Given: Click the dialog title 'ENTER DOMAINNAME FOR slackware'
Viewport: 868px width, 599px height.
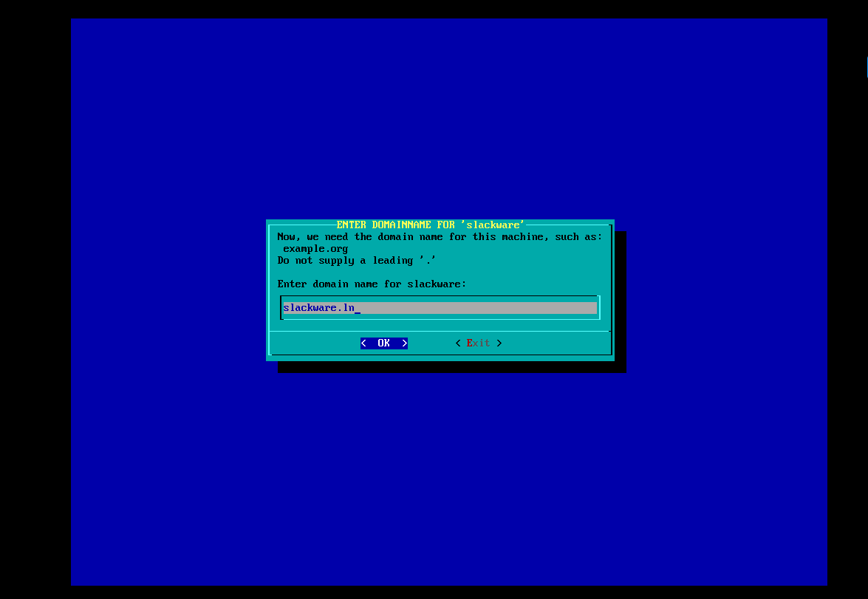Looking at the screenshot, I should [x=431, y=225].
